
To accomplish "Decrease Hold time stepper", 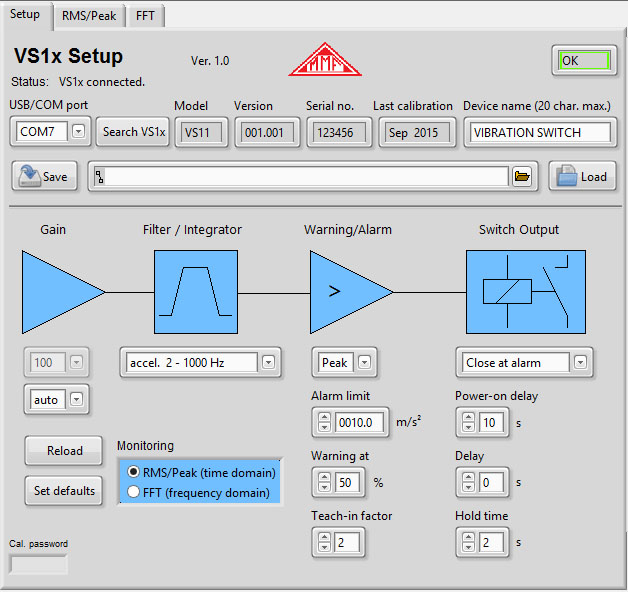I will (468, 547).
